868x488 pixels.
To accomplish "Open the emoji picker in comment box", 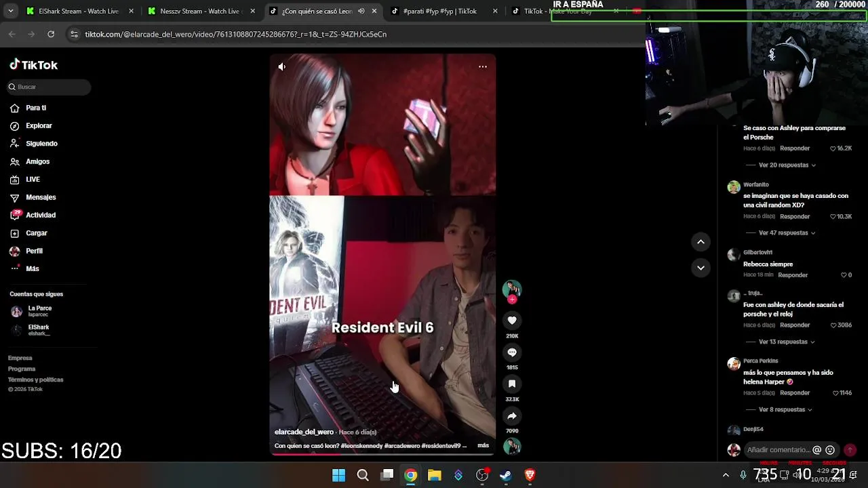I will [830, 450].
